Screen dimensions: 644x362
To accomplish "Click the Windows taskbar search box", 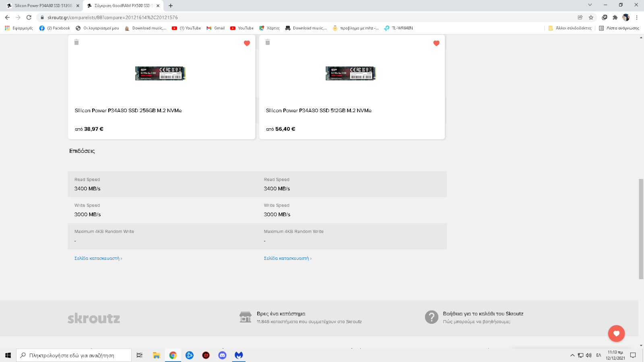I will coord(74,355).
